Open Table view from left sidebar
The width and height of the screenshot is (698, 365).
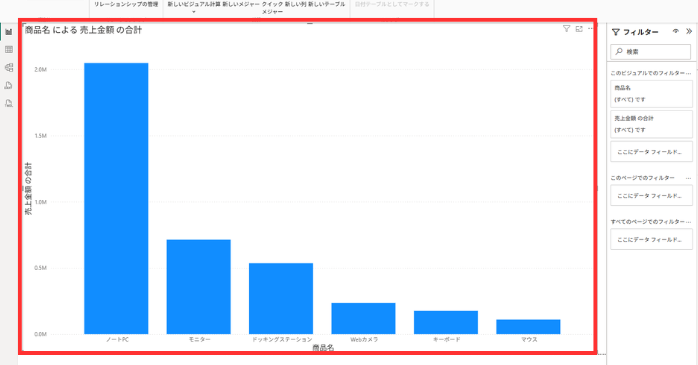click(8, 49)
